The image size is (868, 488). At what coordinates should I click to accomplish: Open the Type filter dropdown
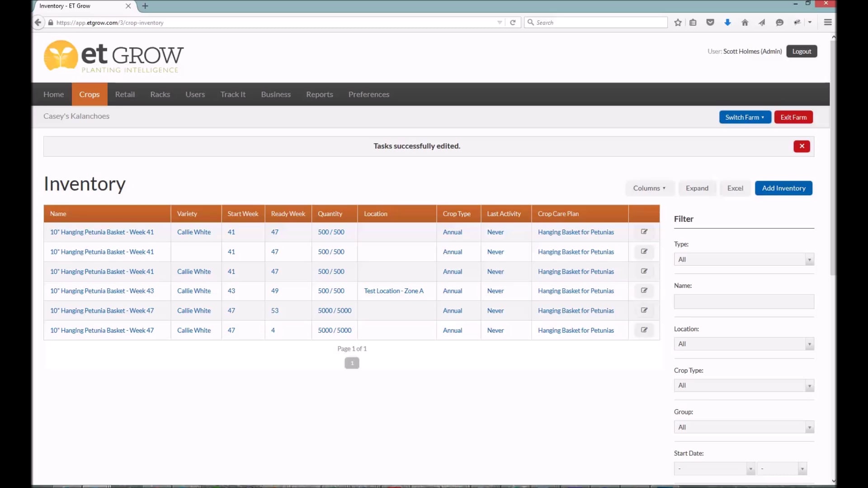(743, 259)
